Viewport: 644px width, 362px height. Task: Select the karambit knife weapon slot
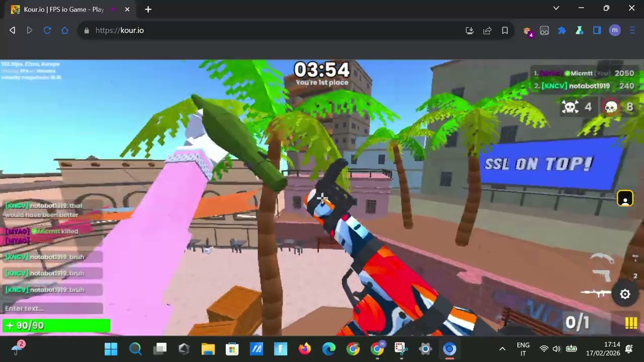[x=602, y=258]
